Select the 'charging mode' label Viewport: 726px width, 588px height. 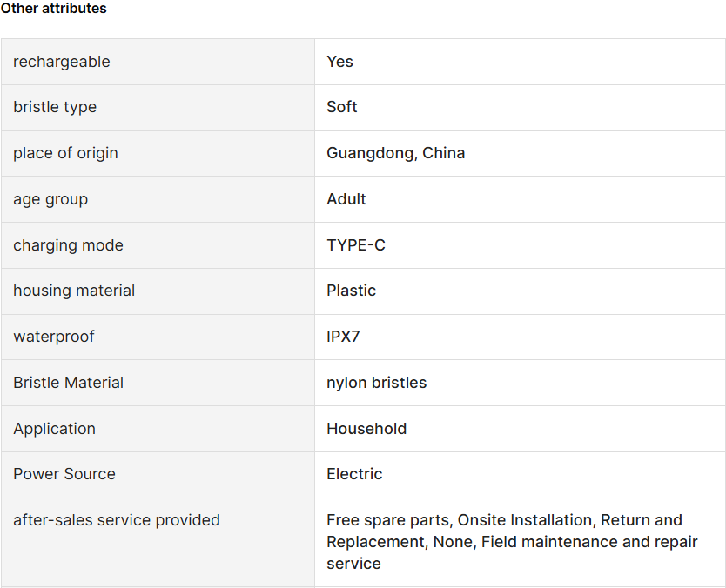coord(68,245)
